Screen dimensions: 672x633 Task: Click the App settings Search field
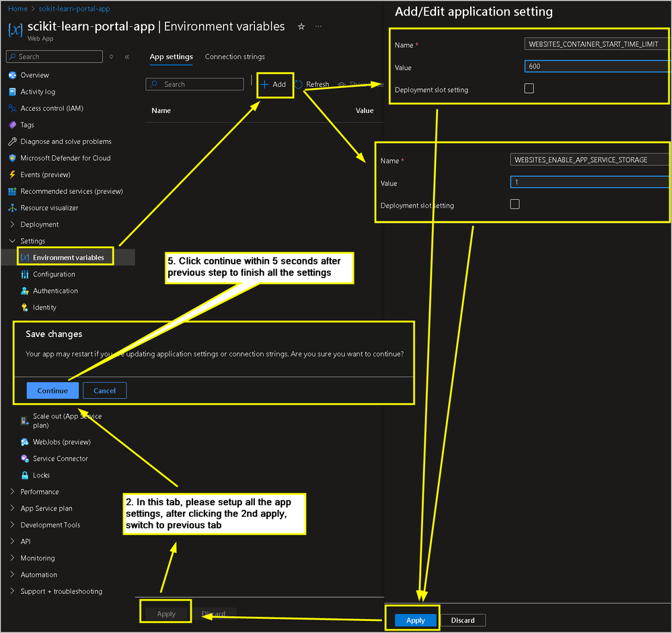pyautogui.click(x=194, y=85)
